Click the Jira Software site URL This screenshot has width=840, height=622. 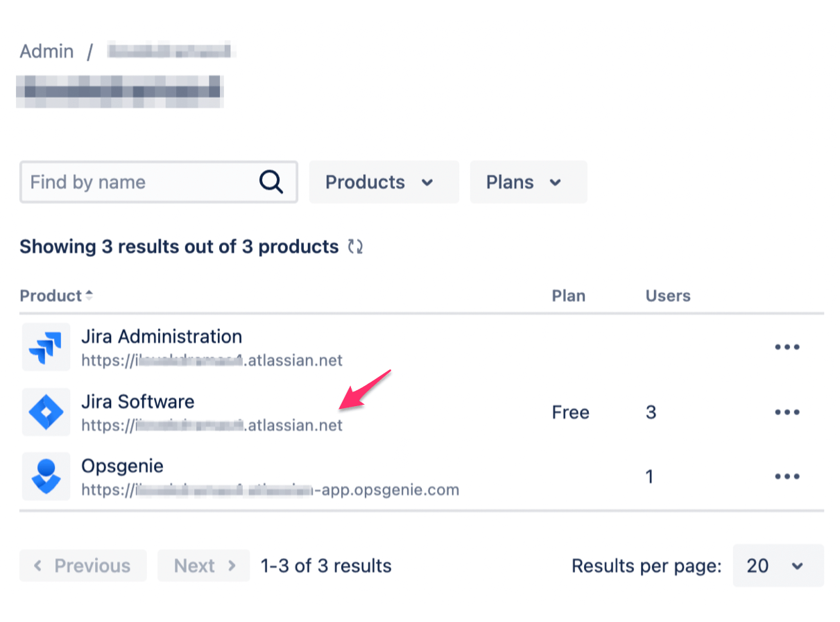pyautogui.click(x=212, y=426)
